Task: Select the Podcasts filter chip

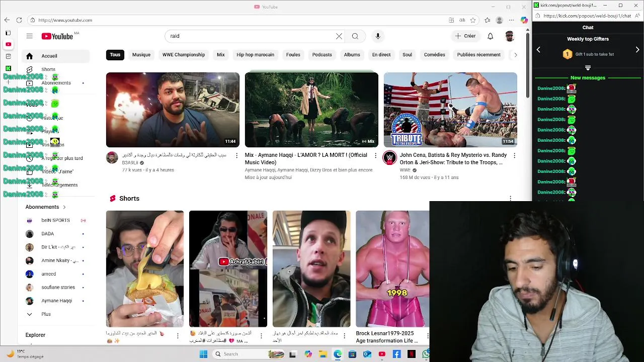Action: tap(322, 55)
